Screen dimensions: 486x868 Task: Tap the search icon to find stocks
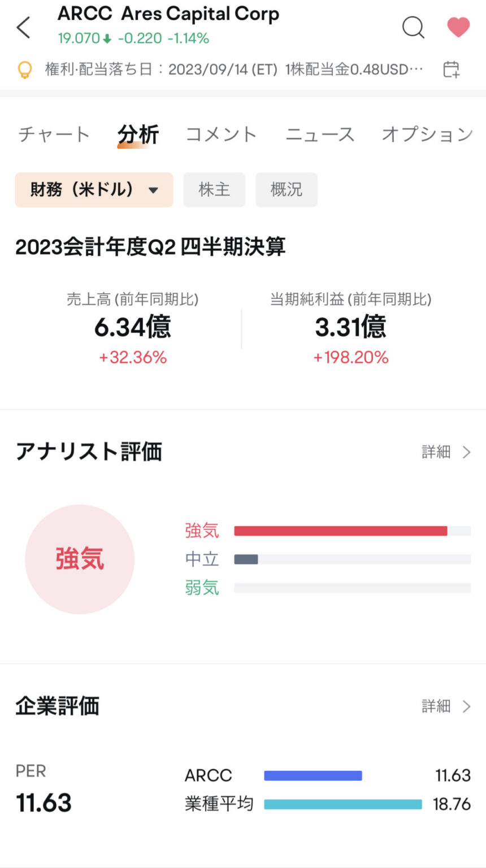click(413, 27)
